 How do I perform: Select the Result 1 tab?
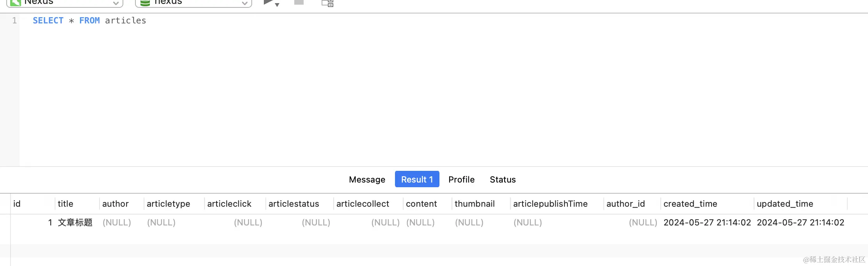point(417,179)
